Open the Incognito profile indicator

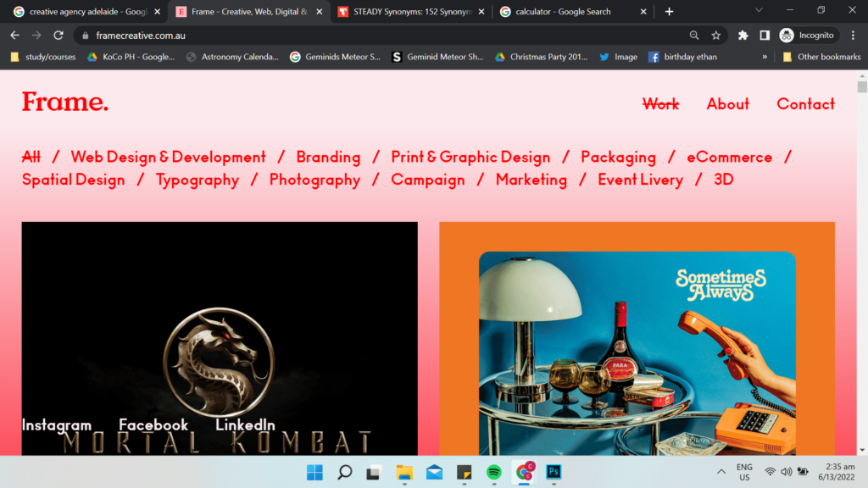click(807, 36)
